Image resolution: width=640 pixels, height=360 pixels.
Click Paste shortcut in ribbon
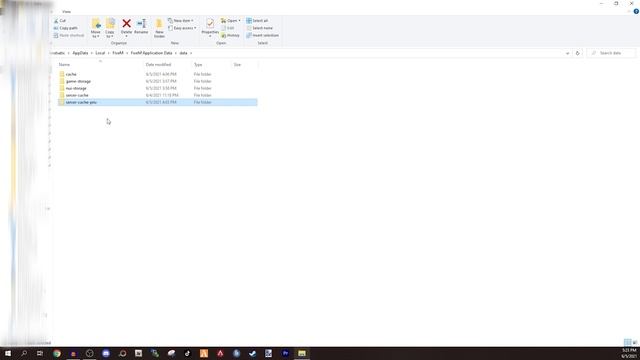(x=69, y=35)
